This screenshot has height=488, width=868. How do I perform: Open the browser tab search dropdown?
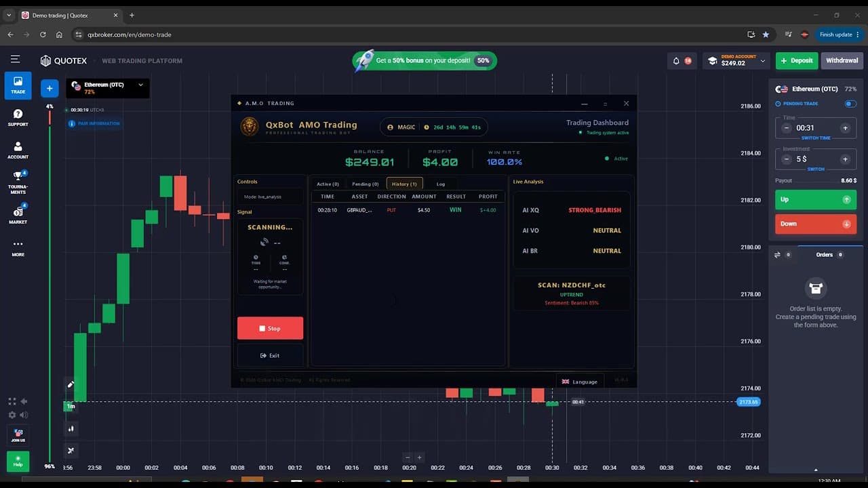coord(9,15)
